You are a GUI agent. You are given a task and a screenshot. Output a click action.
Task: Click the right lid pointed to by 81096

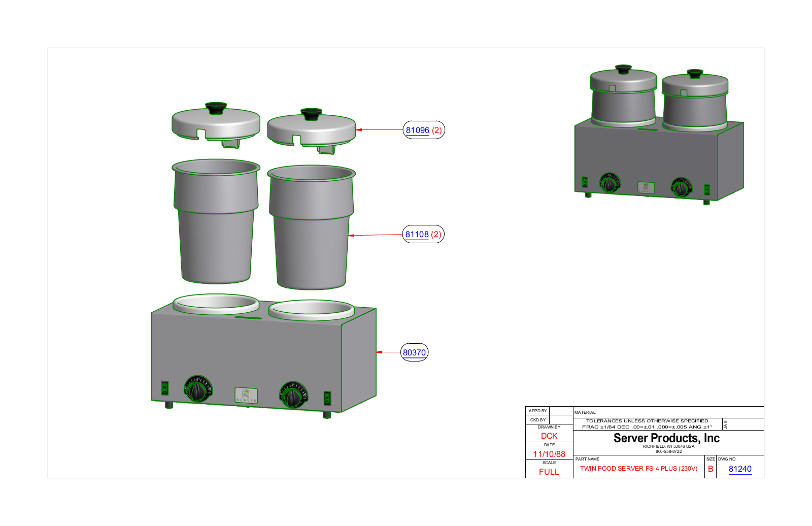tap(311, 130)
